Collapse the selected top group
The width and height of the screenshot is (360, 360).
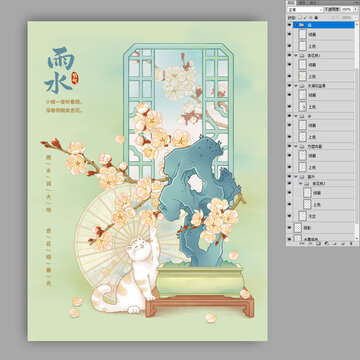296,25
